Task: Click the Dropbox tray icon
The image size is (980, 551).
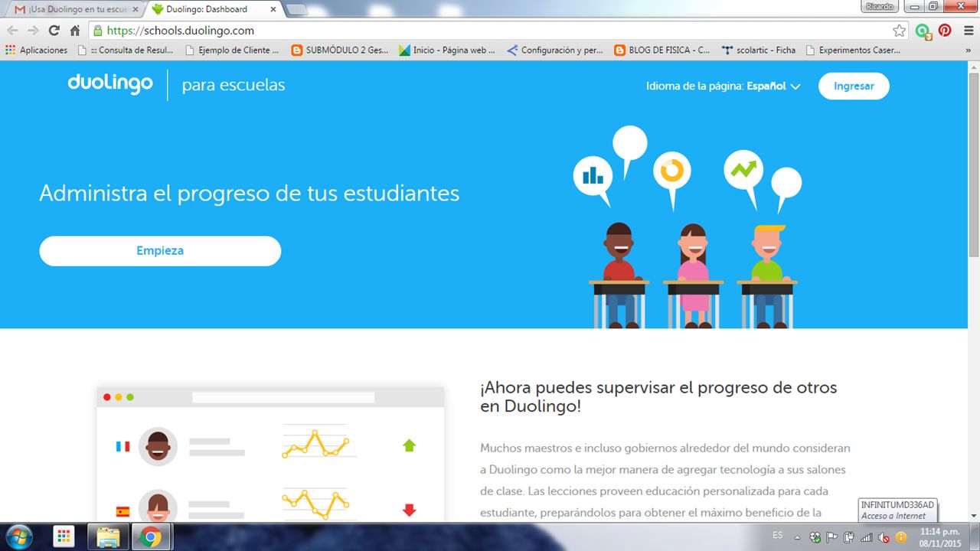Action: click(x=816, y=537)
